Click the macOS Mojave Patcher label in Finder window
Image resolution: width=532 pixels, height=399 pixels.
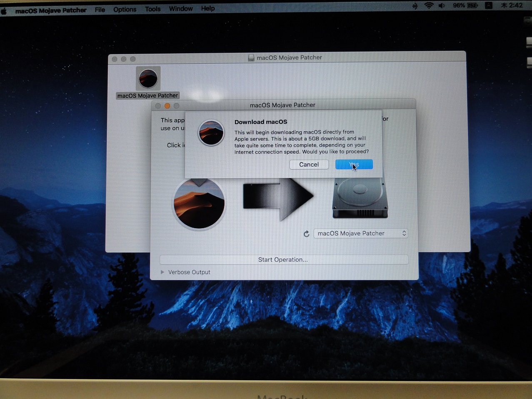147,96
